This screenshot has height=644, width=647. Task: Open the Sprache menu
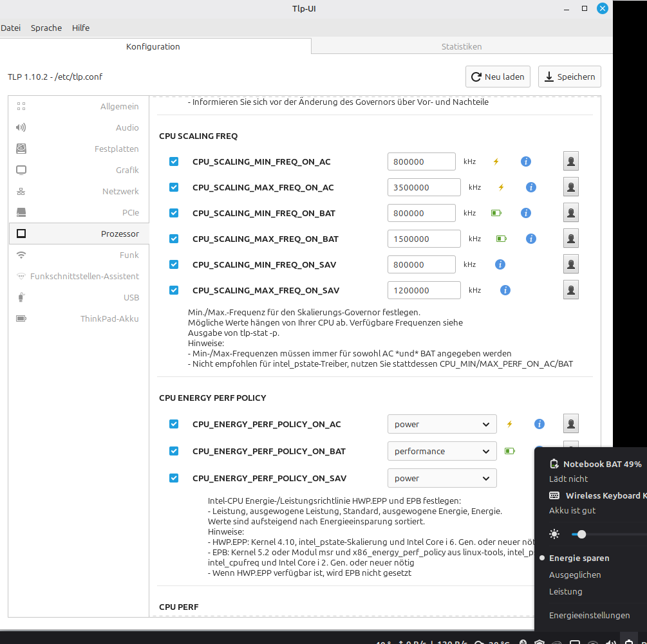tap(46, 28)
